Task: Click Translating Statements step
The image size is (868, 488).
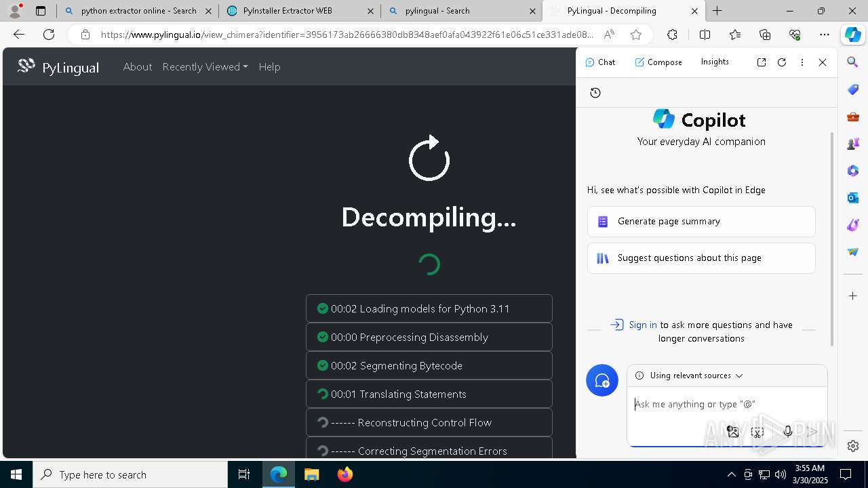Action: click(x=429, y=394)
